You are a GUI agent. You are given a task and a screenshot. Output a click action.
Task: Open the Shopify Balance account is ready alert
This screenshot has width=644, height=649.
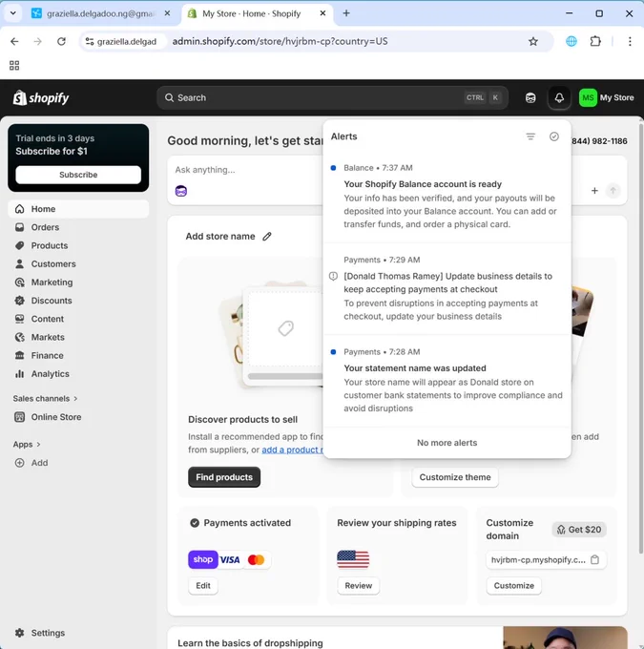[x=447, y=197]
